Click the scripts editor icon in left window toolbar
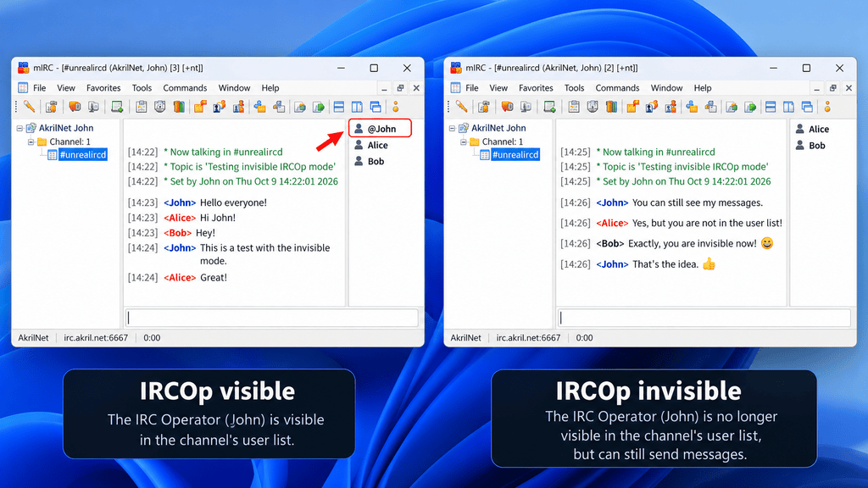The image size is (868, 488). tap(117, 107)
